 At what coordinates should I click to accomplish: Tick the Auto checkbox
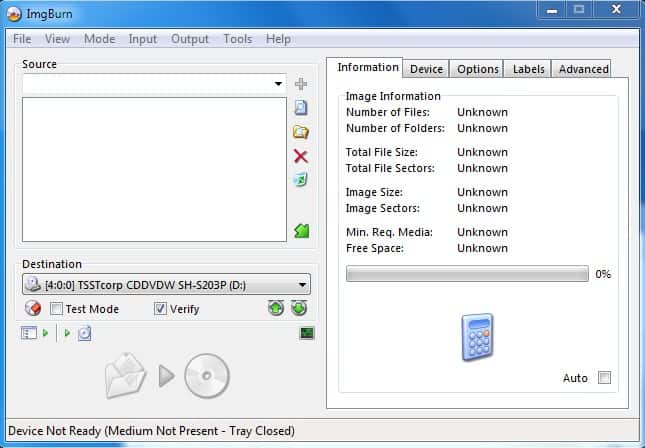603,378
